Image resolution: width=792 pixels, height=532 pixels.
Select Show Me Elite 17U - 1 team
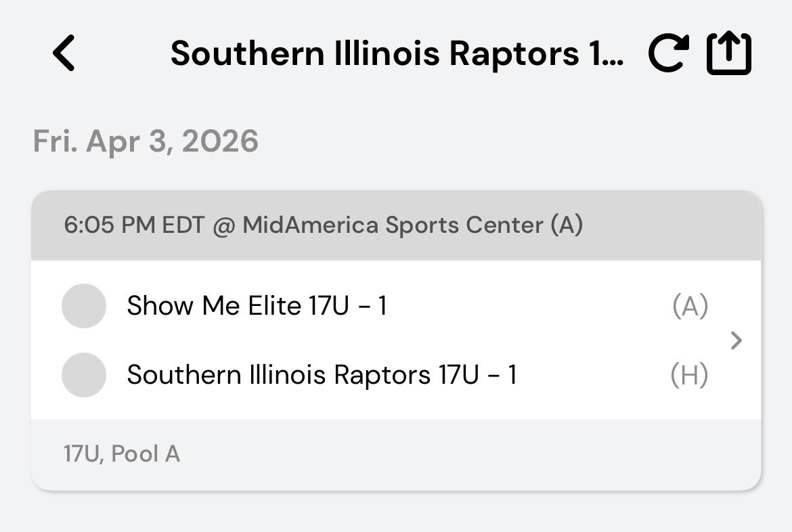pos(257,306)
